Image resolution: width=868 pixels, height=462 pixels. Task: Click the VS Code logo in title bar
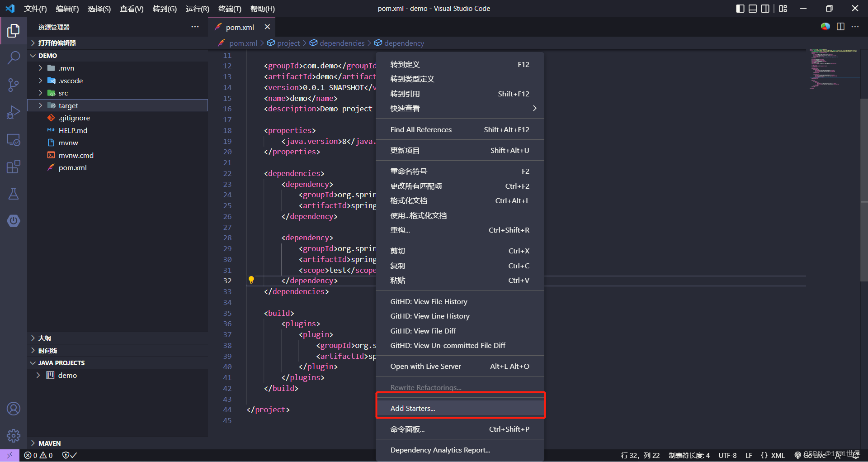pos(10,9)
